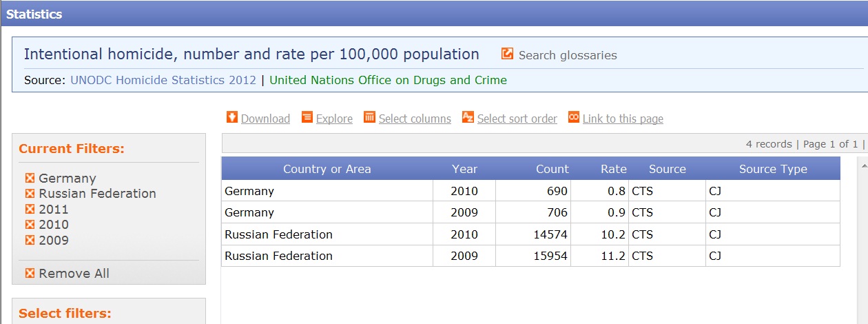Click the Explore icon
The width and height of the screenshot is (868, 324).
coord(307,117)
